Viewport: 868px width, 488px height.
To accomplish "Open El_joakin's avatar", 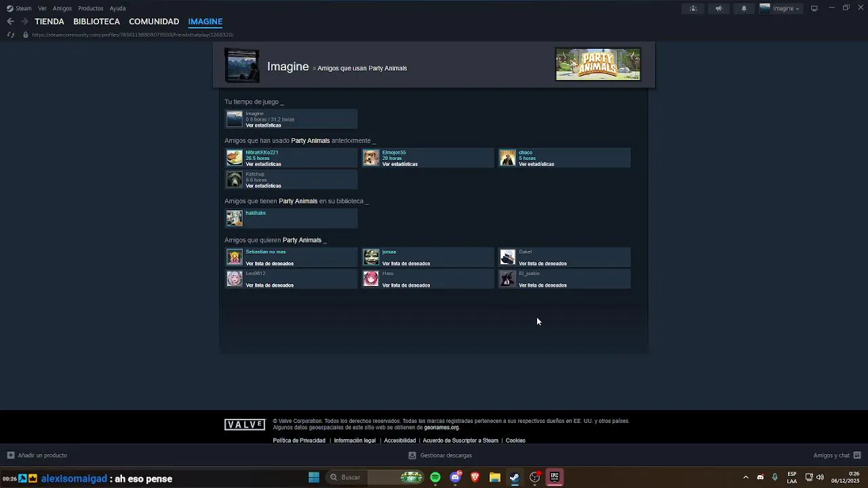I will coord(507,279).
